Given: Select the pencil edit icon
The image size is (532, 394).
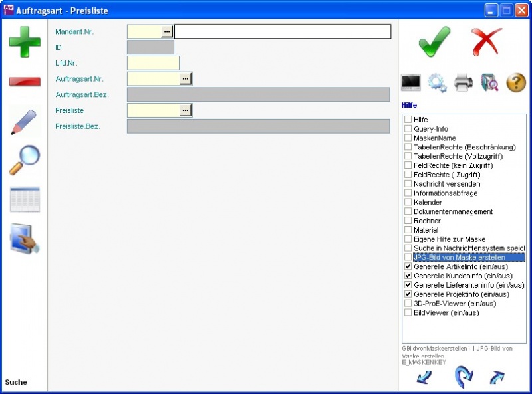Looking at the screenshot, I should pos(24,122).
